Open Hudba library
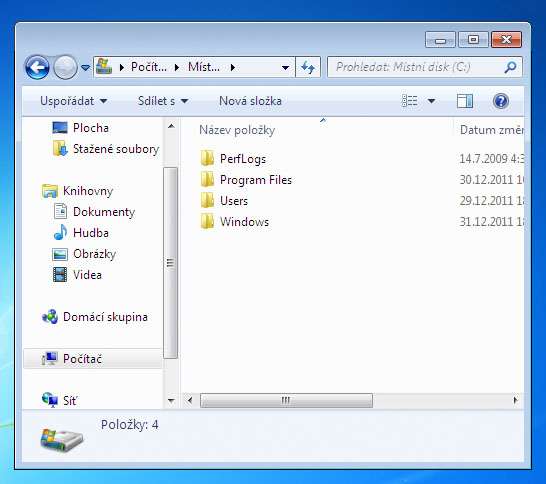Image resolution: width=546 pixels, height=484 pixels. [91, 233]
